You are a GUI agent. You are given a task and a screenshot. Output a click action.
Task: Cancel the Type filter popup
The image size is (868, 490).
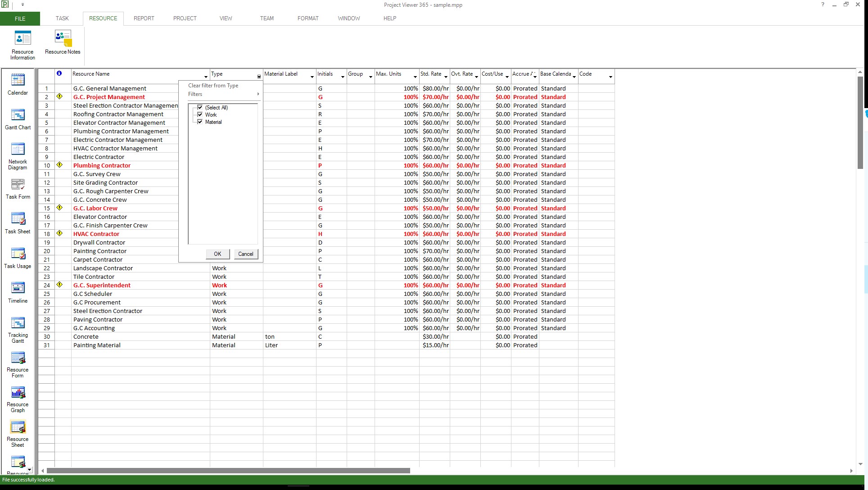pyautogui.click(x=245, y=254)
